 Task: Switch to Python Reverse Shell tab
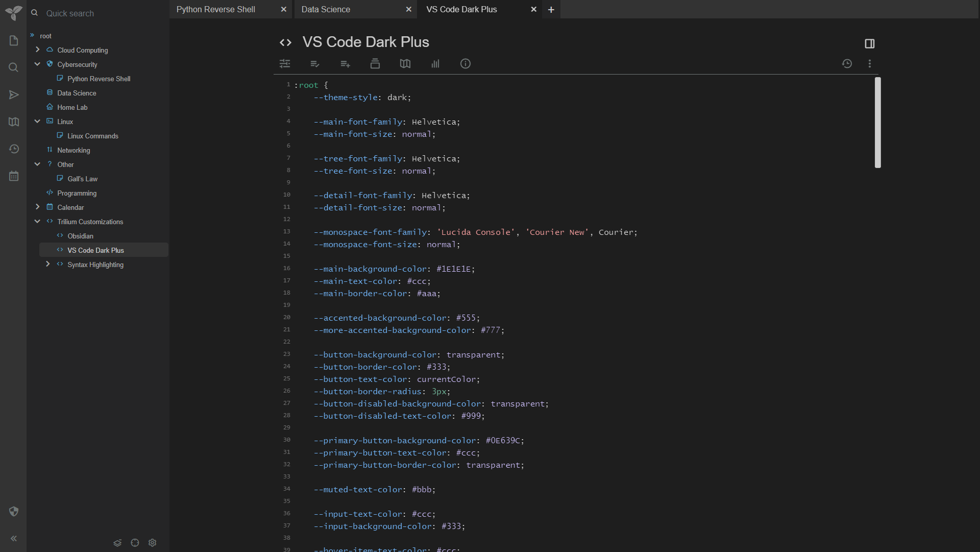click(x=215, y=9)
